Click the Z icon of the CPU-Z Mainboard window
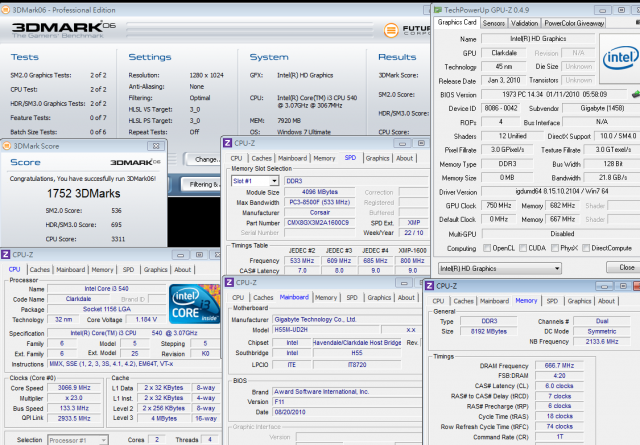Image resolution: width=640 pixels, height=445 pixels. click(229, 282)
